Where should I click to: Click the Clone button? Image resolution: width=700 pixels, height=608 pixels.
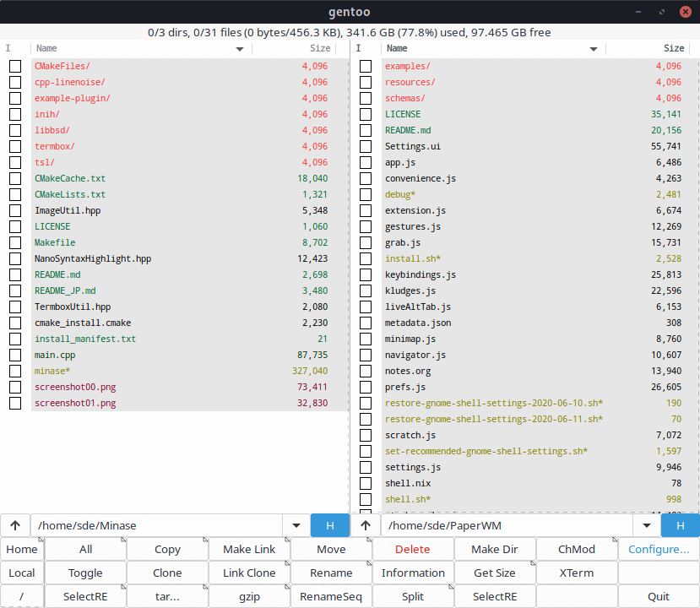(x=167, y=573)
